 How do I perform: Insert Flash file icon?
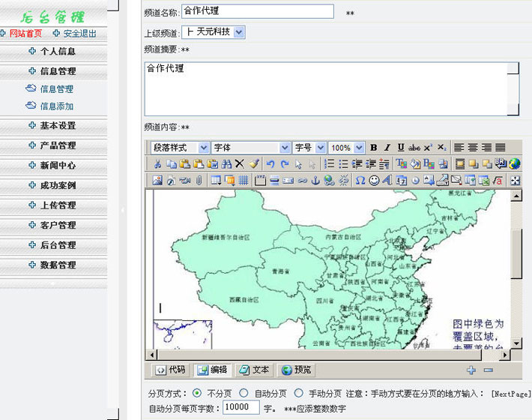(172, 180)
